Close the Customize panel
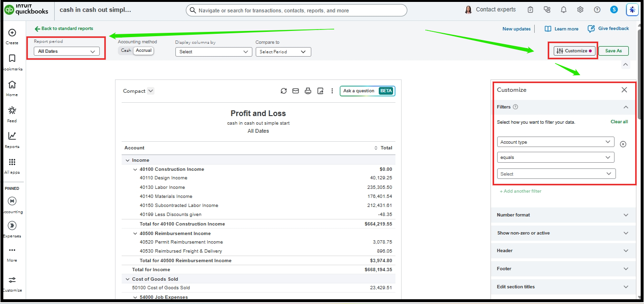 [625, 90]
